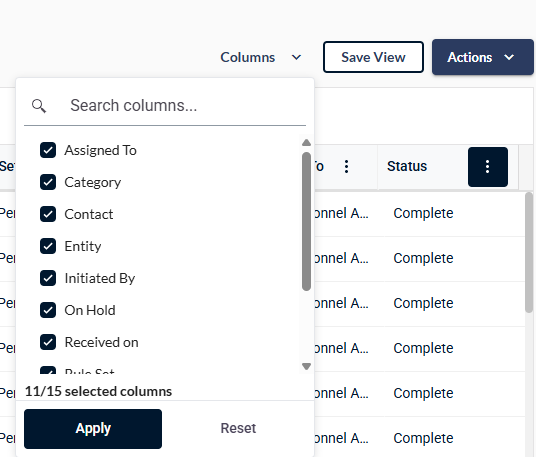This screenshot has height=457, width=536.
Task: Click the 11/15 selected columns text
Action: [x=98, y=391]
